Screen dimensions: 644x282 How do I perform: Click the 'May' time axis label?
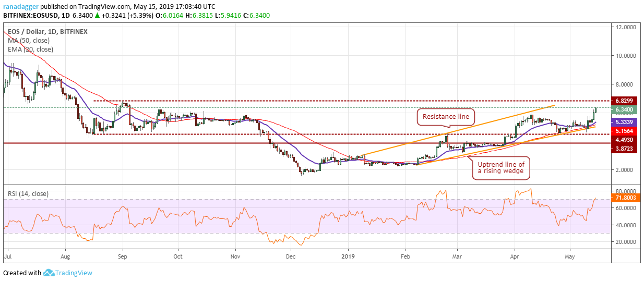pos(570,256)
